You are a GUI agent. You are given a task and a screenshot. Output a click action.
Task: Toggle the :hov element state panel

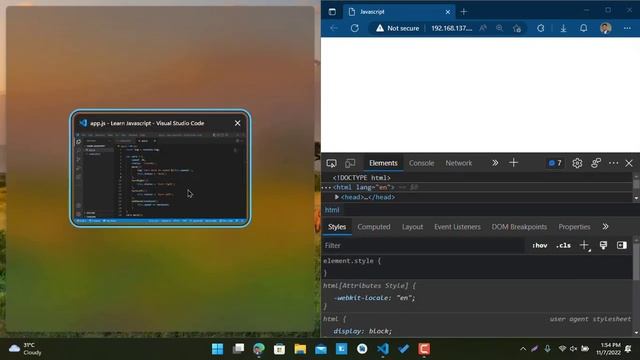pos(540,245)
